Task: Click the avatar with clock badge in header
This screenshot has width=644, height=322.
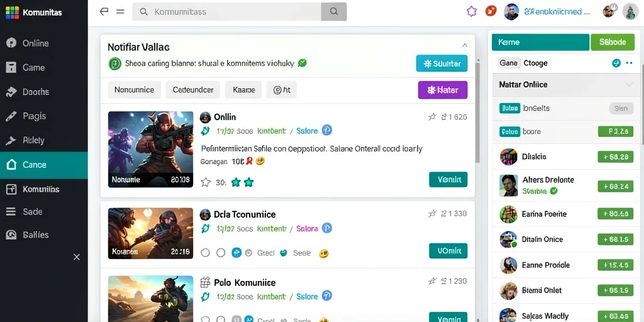Action: 609,11
